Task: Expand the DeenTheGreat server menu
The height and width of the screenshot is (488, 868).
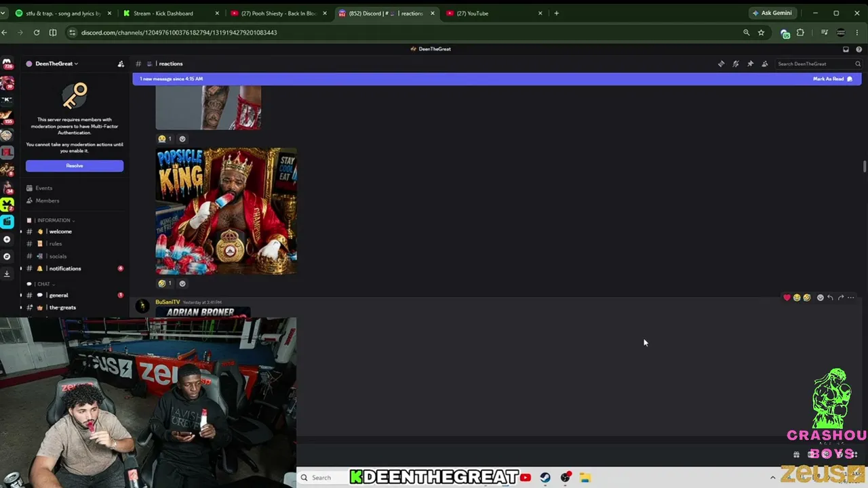Action: click(56, 64)
